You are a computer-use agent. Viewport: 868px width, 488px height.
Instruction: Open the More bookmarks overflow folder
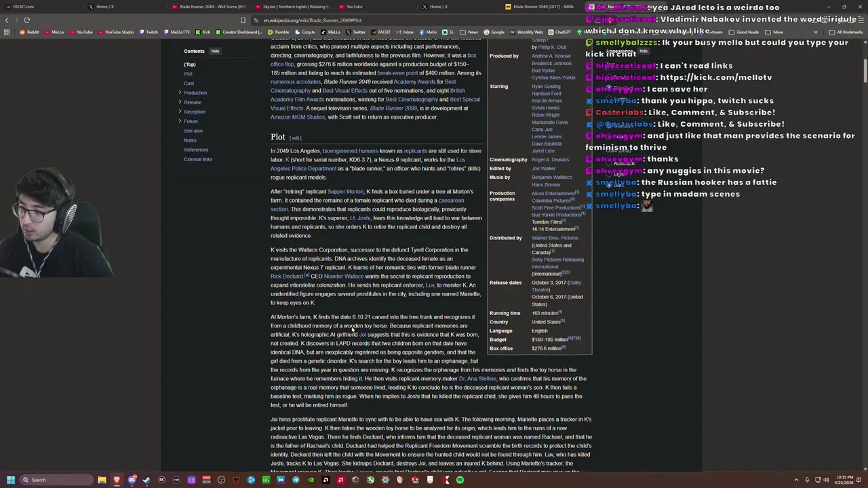[x=774, y=32]
